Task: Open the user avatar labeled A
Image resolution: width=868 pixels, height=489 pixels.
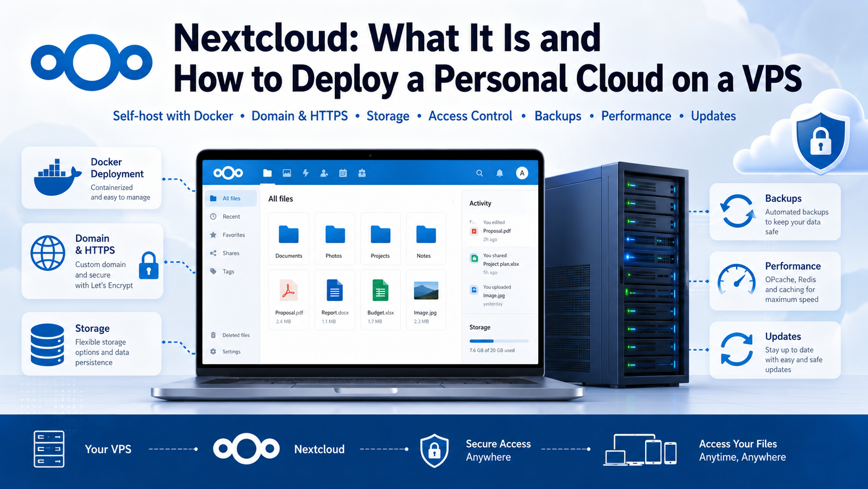Action: pyautogui.click(x=522, y=173)
